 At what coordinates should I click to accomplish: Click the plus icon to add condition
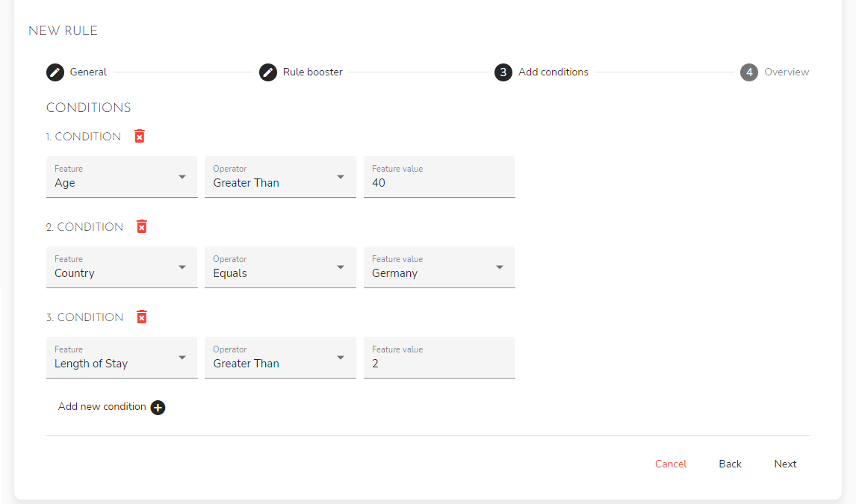[x=158, y=408]
